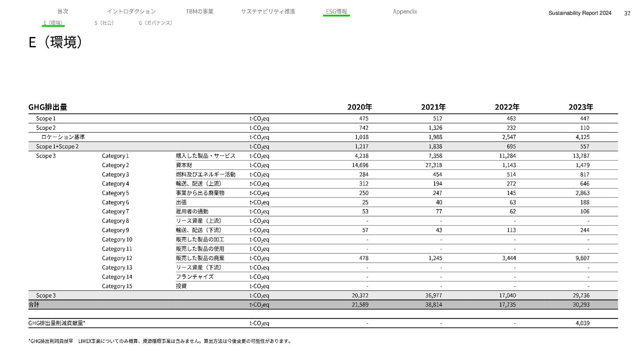Click the E（環境）sub-tab
The width and height of the screenshot is (644, 362).
click(x=53, y=23)
